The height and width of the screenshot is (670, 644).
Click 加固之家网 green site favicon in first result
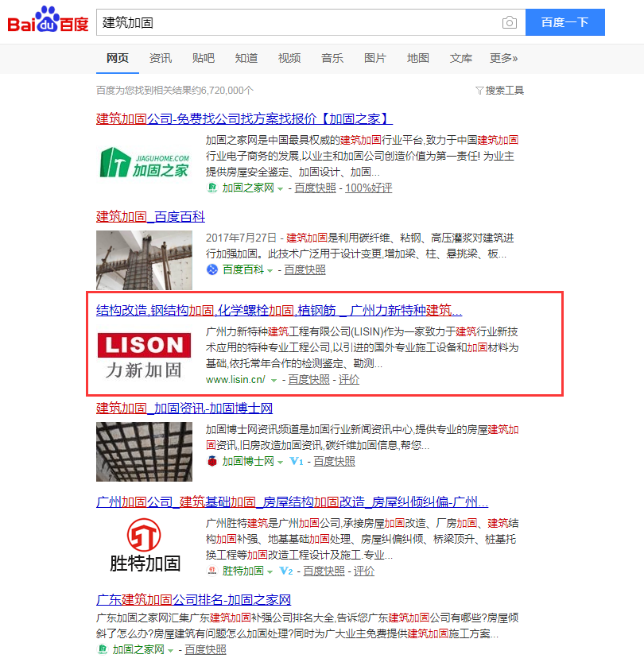tap(212, 188)
